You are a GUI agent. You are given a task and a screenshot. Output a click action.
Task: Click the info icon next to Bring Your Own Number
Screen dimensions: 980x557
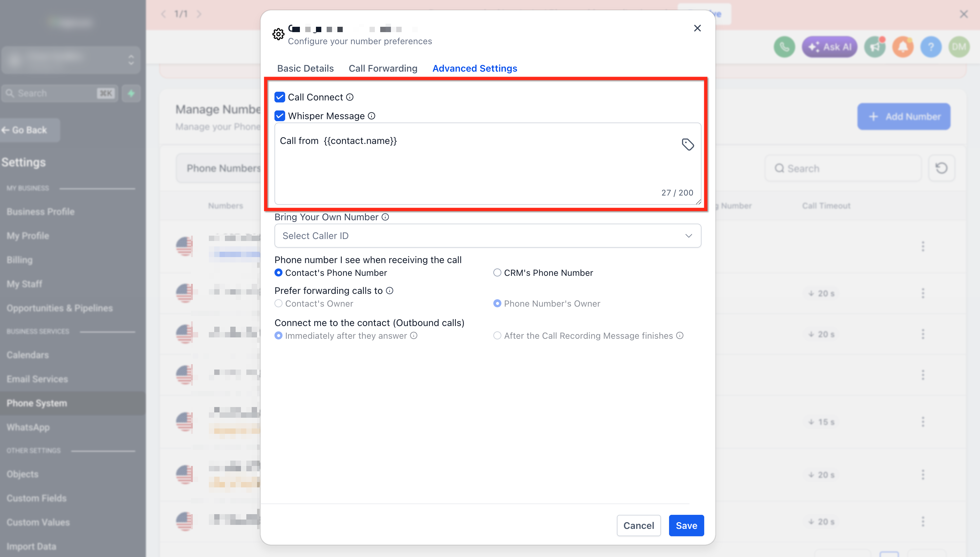pyautogui.click(x=385, y=217)
